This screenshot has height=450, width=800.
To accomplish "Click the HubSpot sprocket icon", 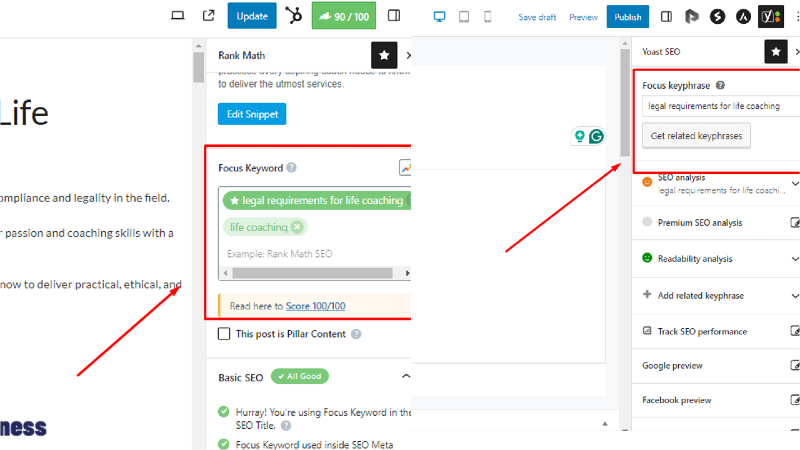I will (294, 15).
